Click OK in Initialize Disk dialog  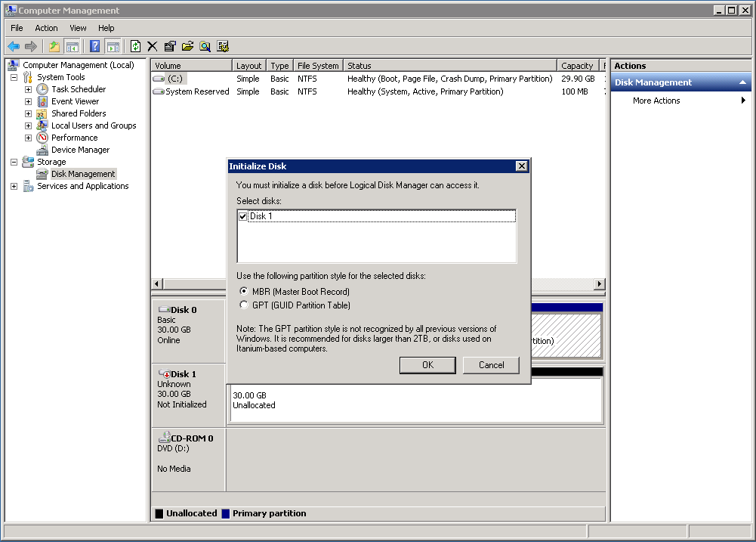[x=427, y=365]
